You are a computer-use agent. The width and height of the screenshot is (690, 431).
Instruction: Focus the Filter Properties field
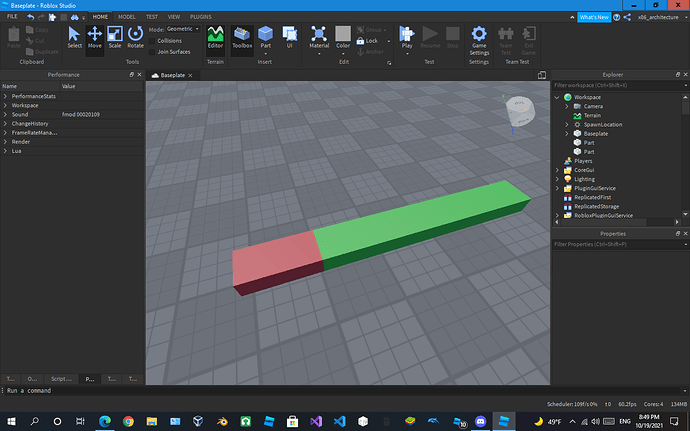click(618, 244)
